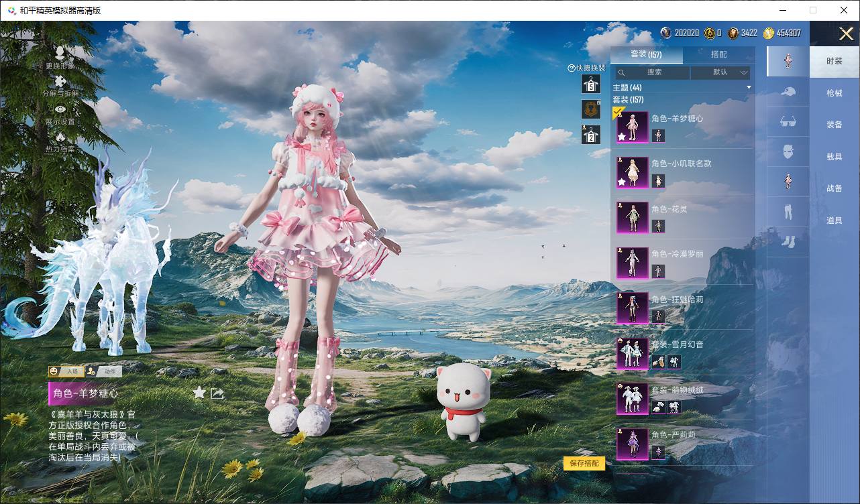The image size is (860, 504).
Task: Switch to the 搭配 tab
Action: point(718,54)
